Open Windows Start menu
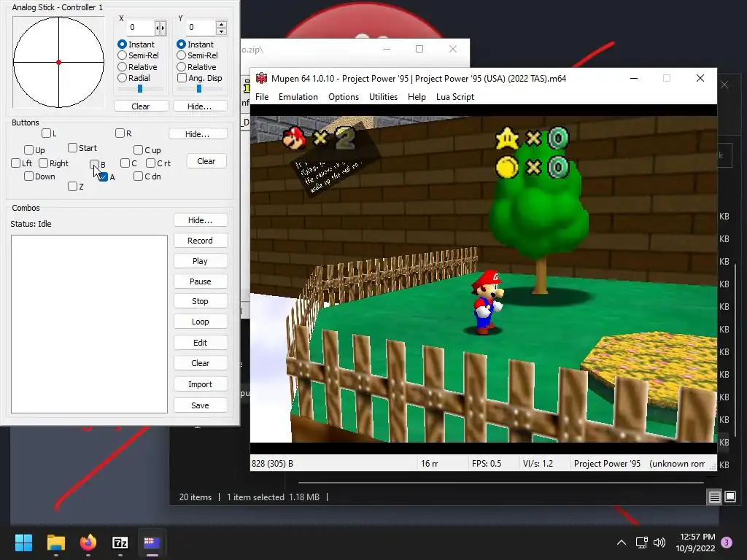The width and height of the screenshot is (747, 560). tap(23, 542)
